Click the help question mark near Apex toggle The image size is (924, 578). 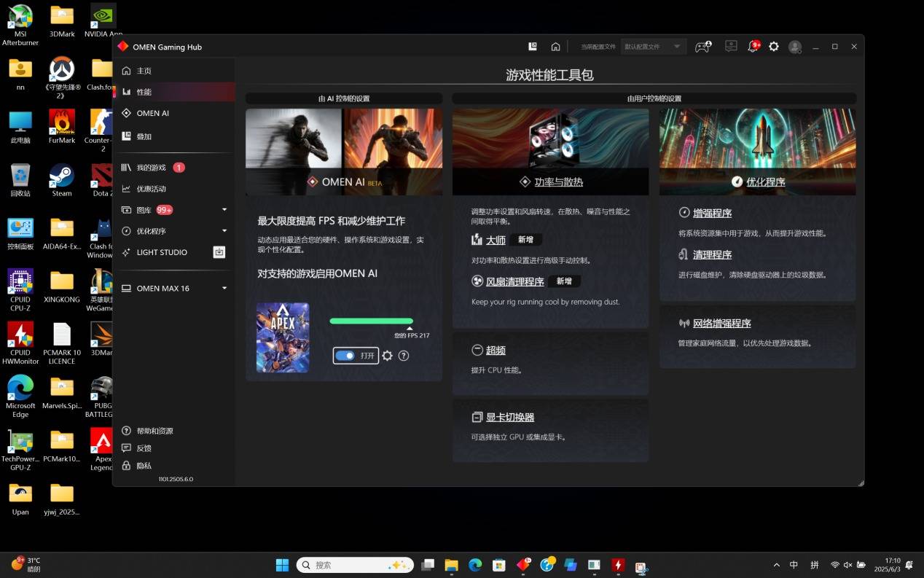coord(404,356)
